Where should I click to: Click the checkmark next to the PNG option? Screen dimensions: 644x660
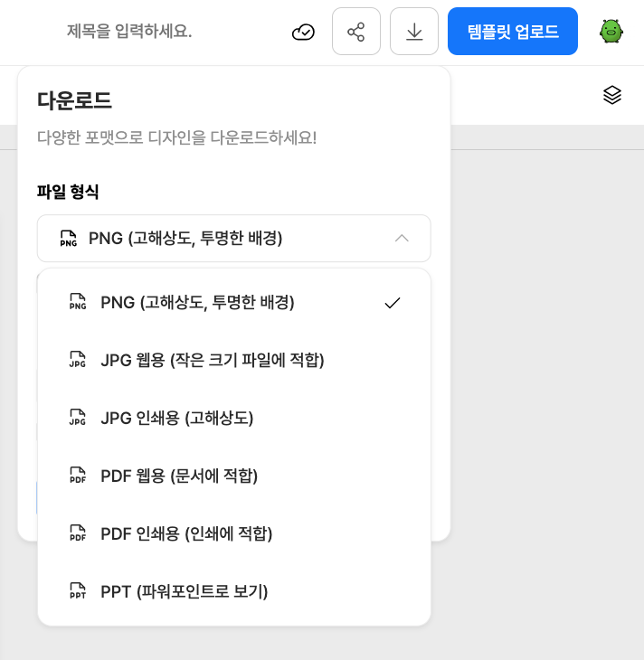[393, 303]
